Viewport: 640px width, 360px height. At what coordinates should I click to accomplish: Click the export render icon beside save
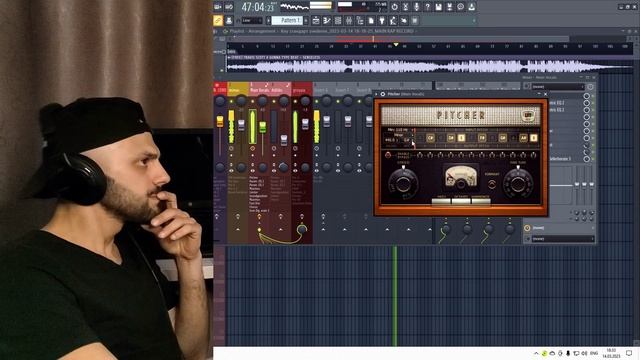point(449,7)
